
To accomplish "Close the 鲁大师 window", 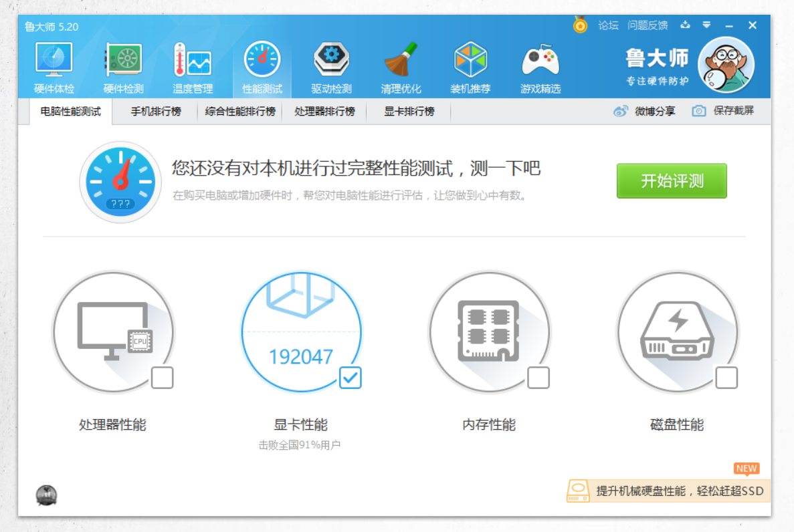I will [x=753, y=25].
